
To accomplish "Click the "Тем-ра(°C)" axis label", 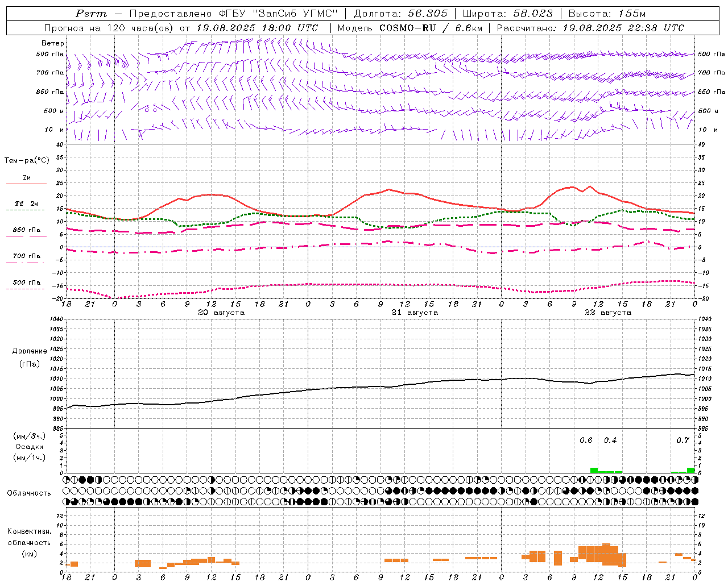I will point(27,161).
